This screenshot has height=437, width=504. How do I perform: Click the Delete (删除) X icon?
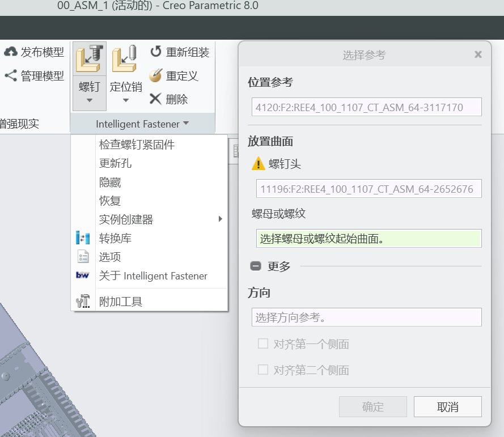coord(155,99)
